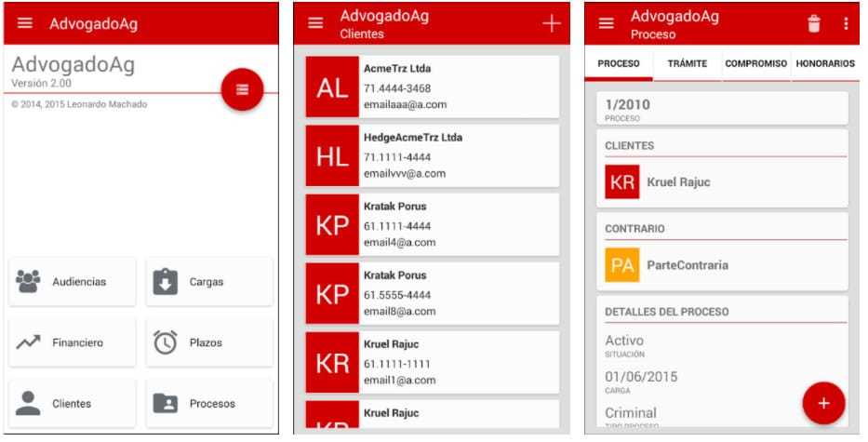This screenshot has height=442, width=868.
Task: Open hamburger menu on AdvogadoAg home screen
Action: [x=25, y=24]
